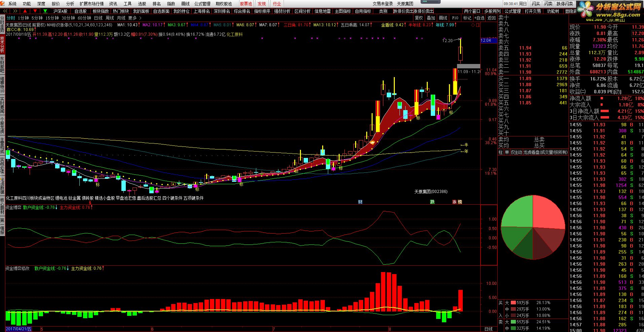The image size is (644, 332).
Task: Open 我的持仓 in the toolbar
Action: tap(181, 11)
